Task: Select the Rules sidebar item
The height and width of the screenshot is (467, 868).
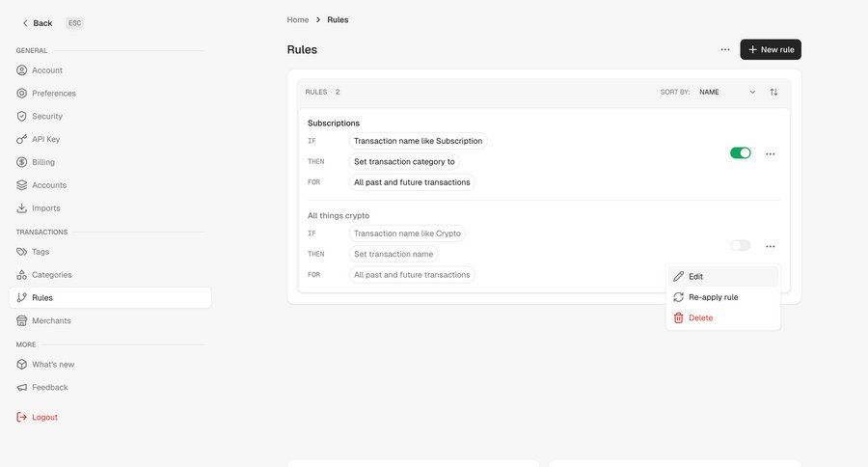Action: tap(110, 297)
